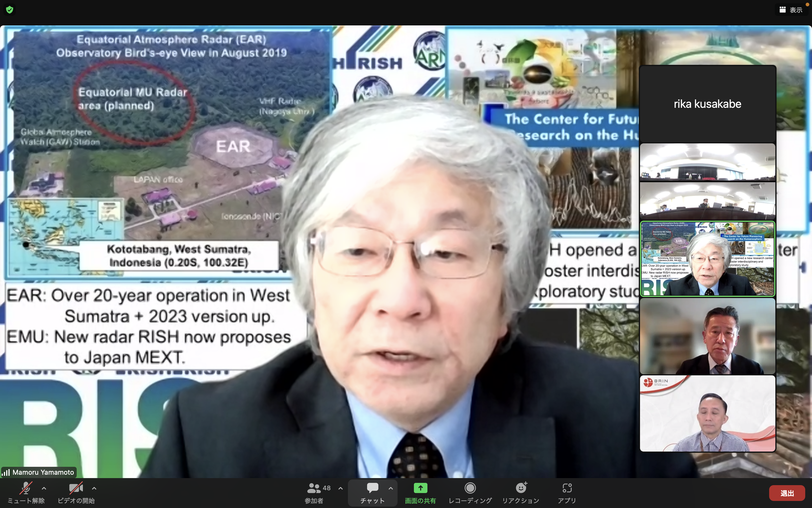Select rika kusakabe participant tile

708,104
